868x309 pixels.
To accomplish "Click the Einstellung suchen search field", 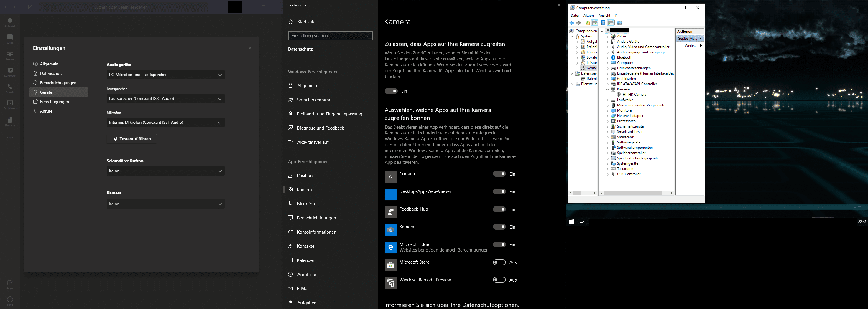I will click(330, 36).
